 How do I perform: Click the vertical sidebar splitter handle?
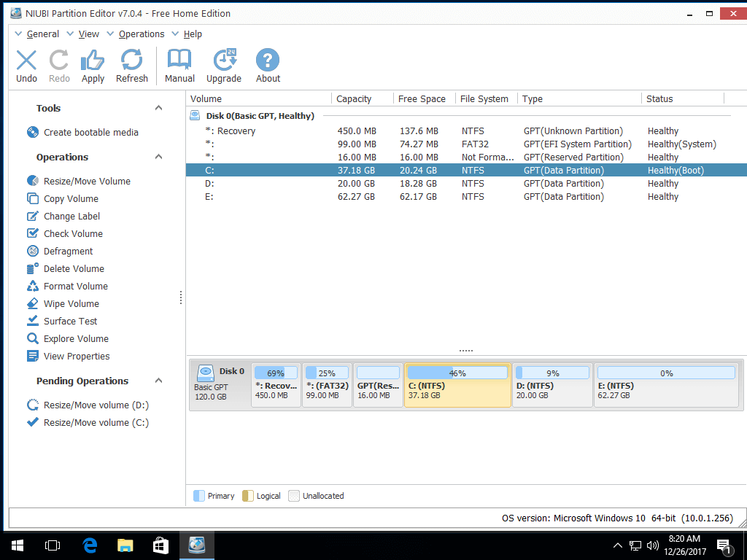[x=181, y=297]
